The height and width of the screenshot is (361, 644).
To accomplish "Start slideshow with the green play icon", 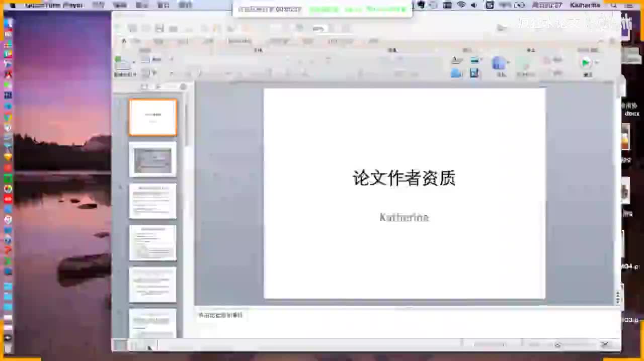I will [x=585, y=63].
